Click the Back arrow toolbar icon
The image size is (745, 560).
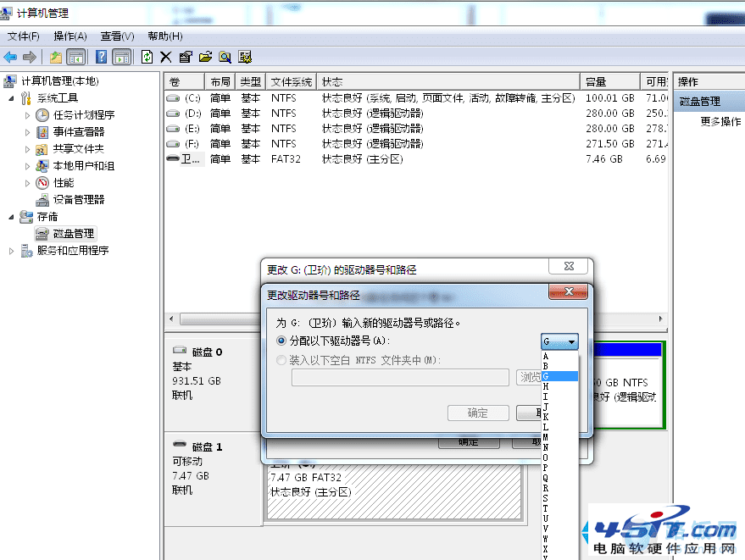click(x=10, y=58)
